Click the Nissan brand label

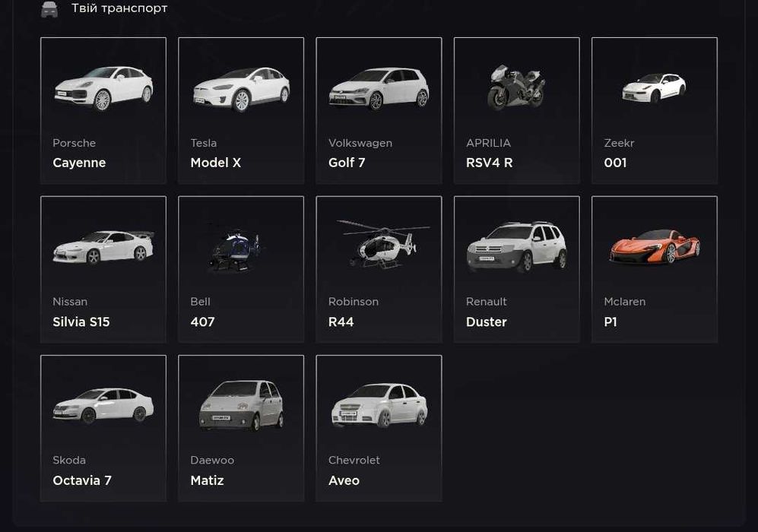pos(70,302)
